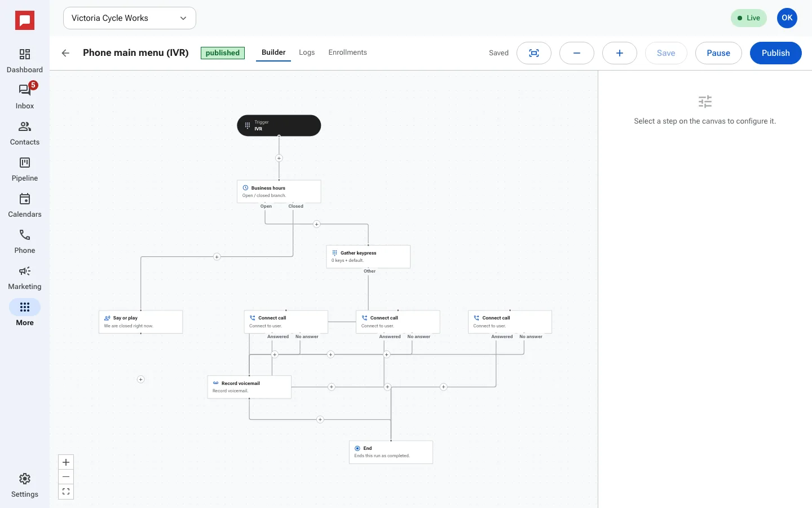Open Victoria Cycle Works account dropdown
Screen dimensions: 812x508
point(130,18)
